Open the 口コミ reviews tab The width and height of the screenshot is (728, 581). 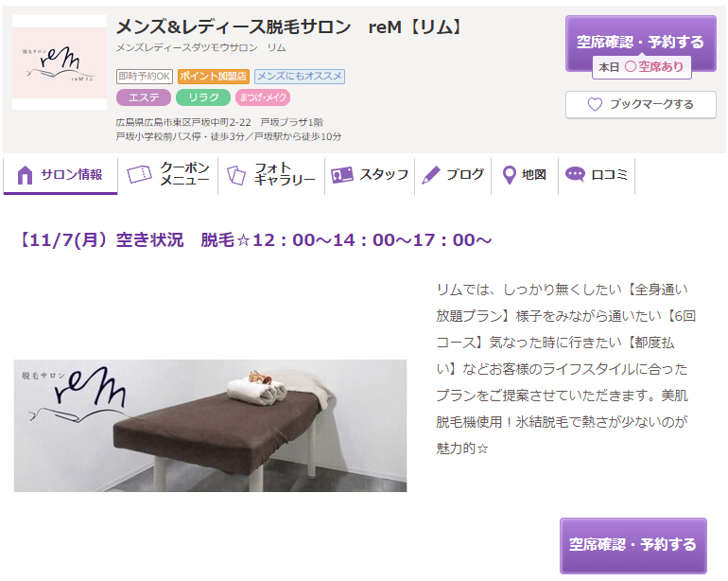tap(597, 175)
